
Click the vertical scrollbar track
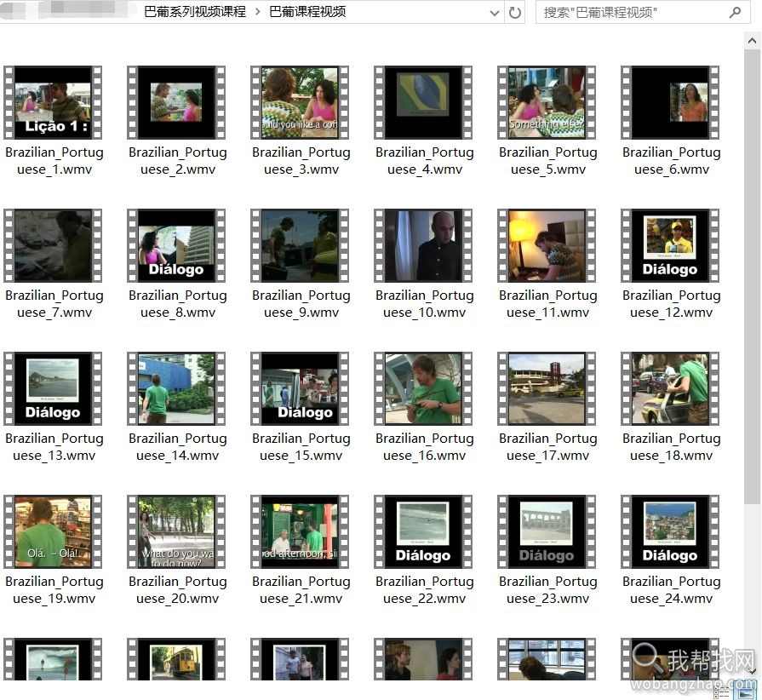(x=753, y=583)
